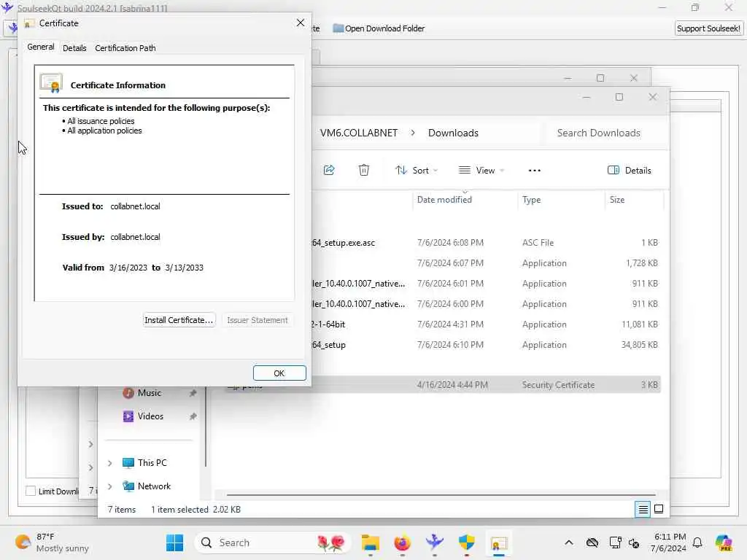Screen dimensions: 747x560
Task: Click the breadcrumb chevron after VM6.COLLABNET
Action: 413,133
